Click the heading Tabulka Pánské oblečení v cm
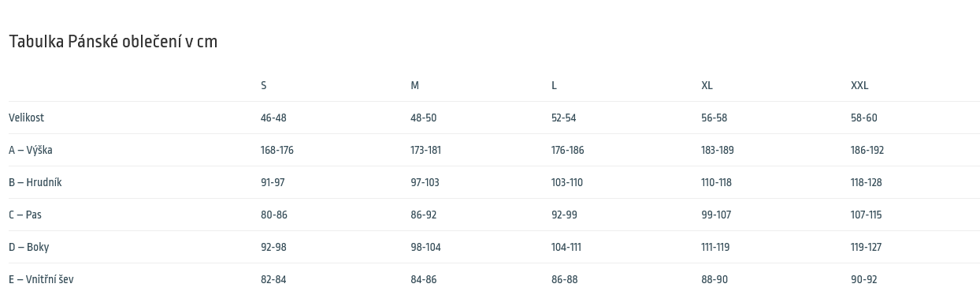This screenshot has height=295, width=980. pos(113,42)
